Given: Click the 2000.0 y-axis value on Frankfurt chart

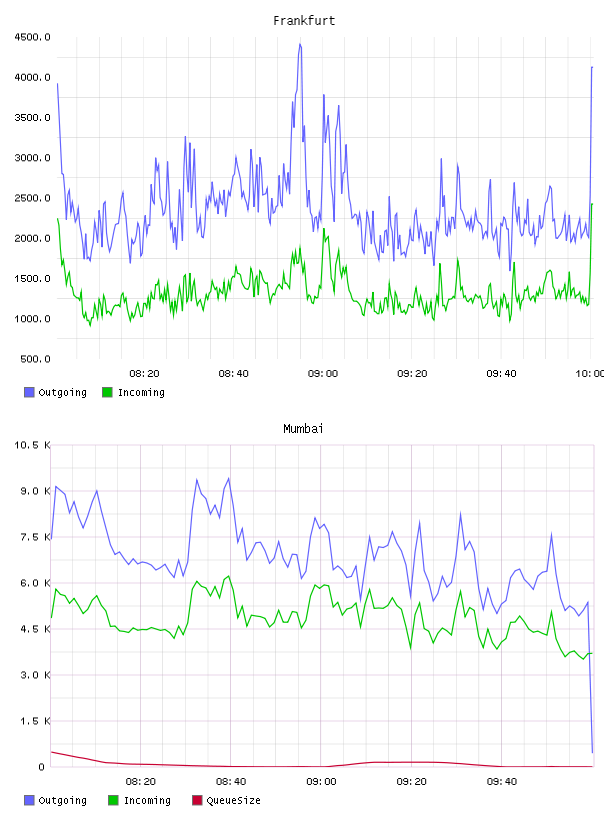Looking at the screenshot, I should pyautogui.click(x=32, y=238).
